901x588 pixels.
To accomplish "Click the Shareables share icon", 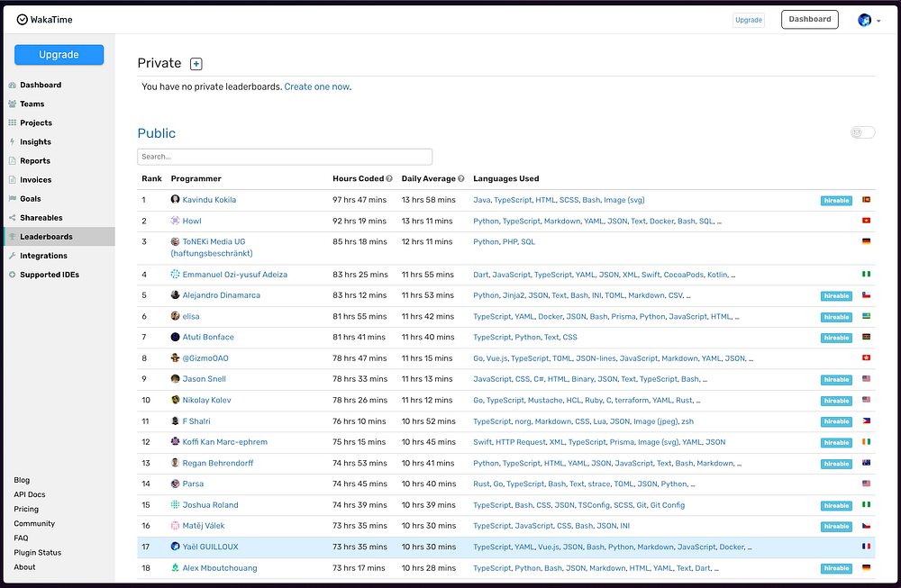I will click(12, 218).
